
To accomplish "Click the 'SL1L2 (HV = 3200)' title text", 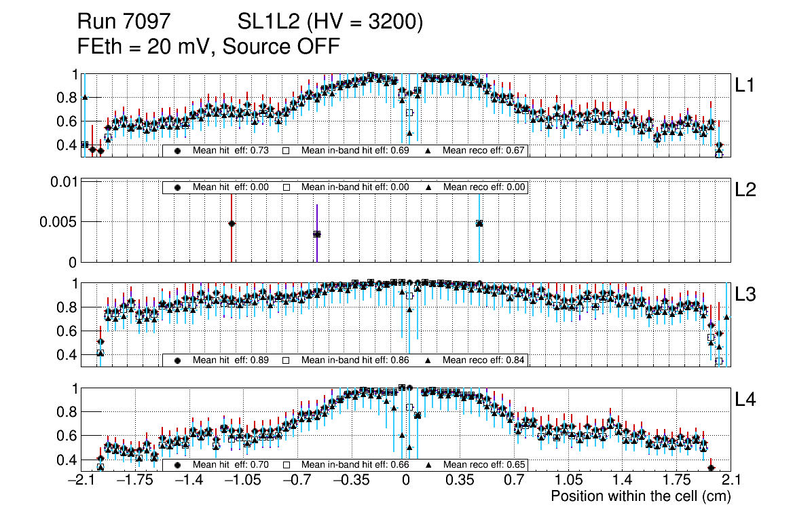I will [x=330, y=22].
